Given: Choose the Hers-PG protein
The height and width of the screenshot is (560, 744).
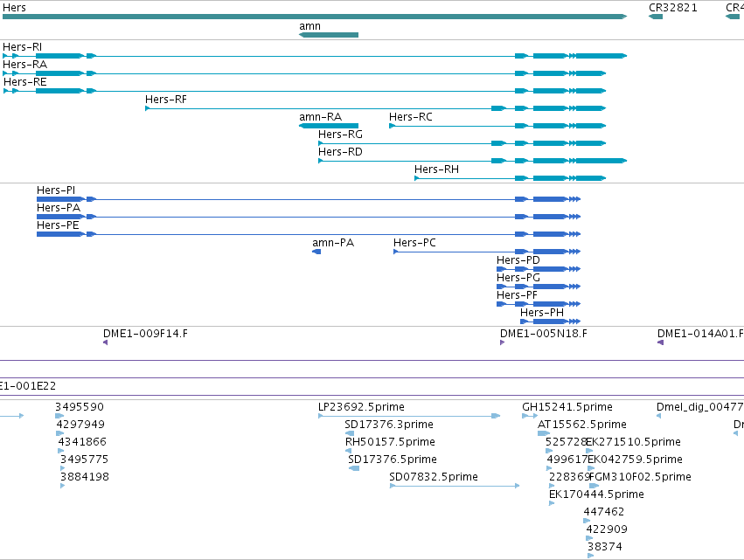Looking at the screenshot, I should 539,287.
